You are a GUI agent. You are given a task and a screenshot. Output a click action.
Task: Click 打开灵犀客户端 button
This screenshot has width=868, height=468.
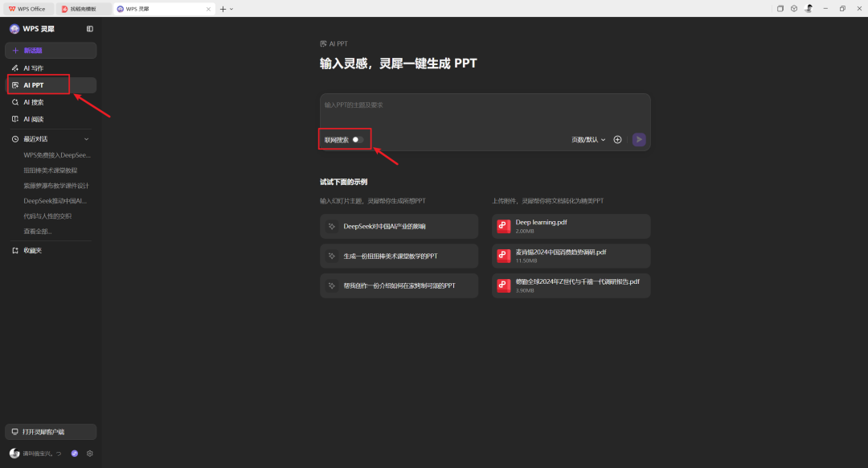[x=51, y=432]
